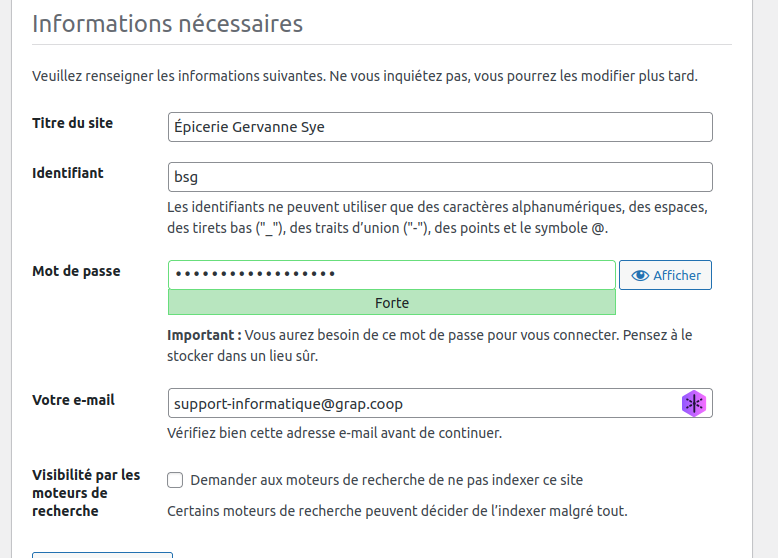This screenshot has width=778, height=558.
Task: Select the masked Mot de passe field
Action: [392, 275]
